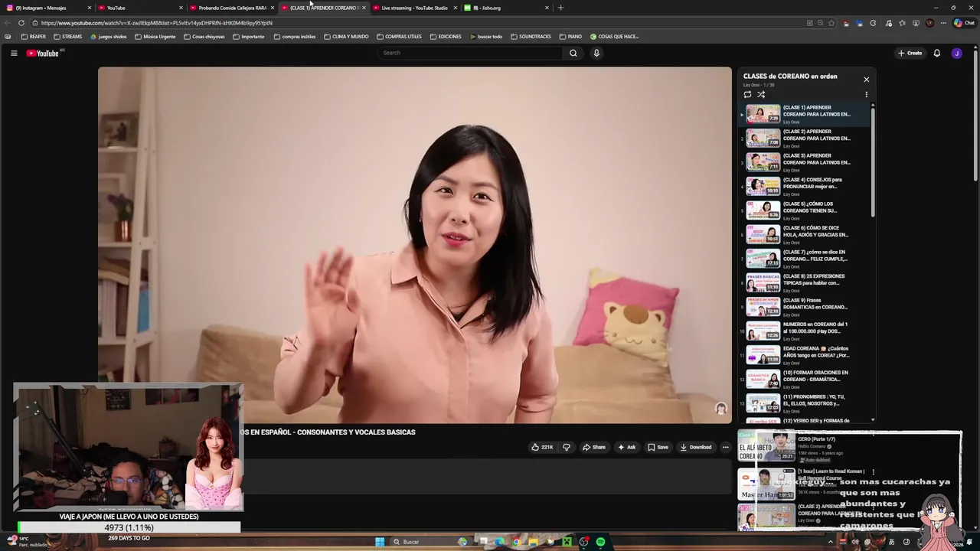
Task: Select CLASE 5 CÓMO LOS COREANOS video
Action: point(804,210)
